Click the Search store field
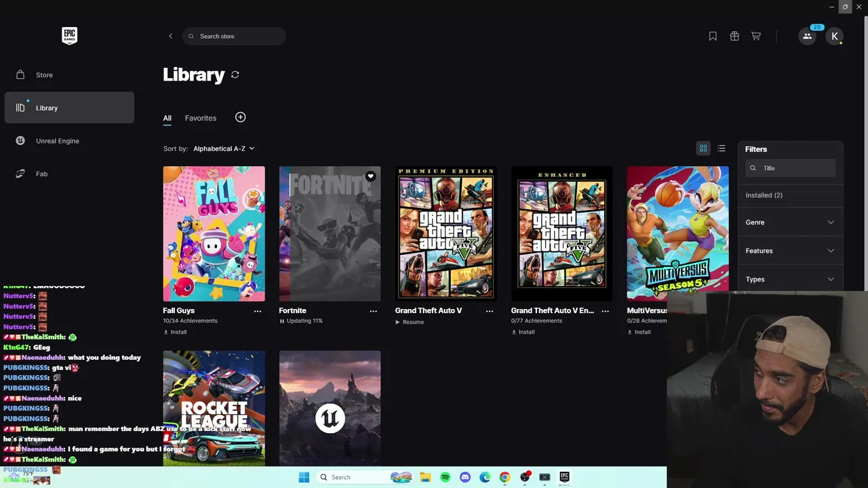This screenshot has width=868, height=488. pyautogui.click(x=234, y=36)
